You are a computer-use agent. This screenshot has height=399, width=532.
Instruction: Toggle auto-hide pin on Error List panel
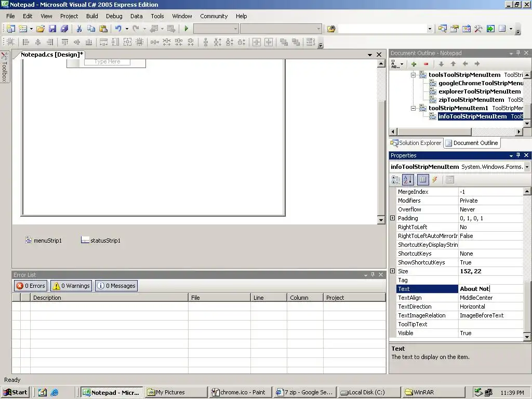click(x=373, y=274)
